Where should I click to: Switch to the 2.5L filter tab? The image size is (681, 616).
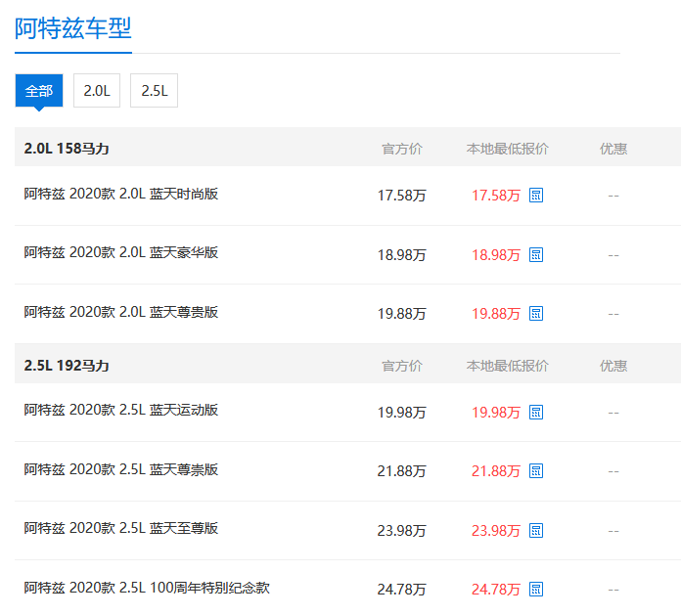click(154, 91)
